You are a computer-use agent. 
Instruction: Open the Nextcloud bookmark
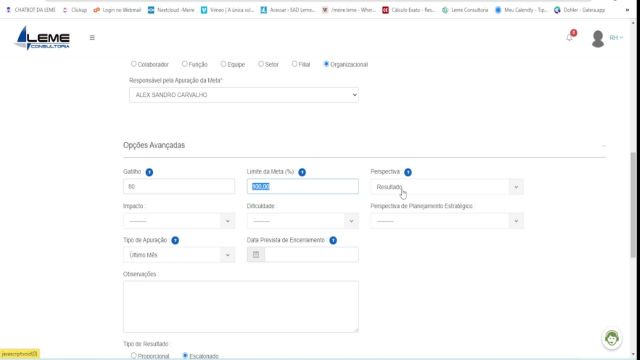pos(171,10)
